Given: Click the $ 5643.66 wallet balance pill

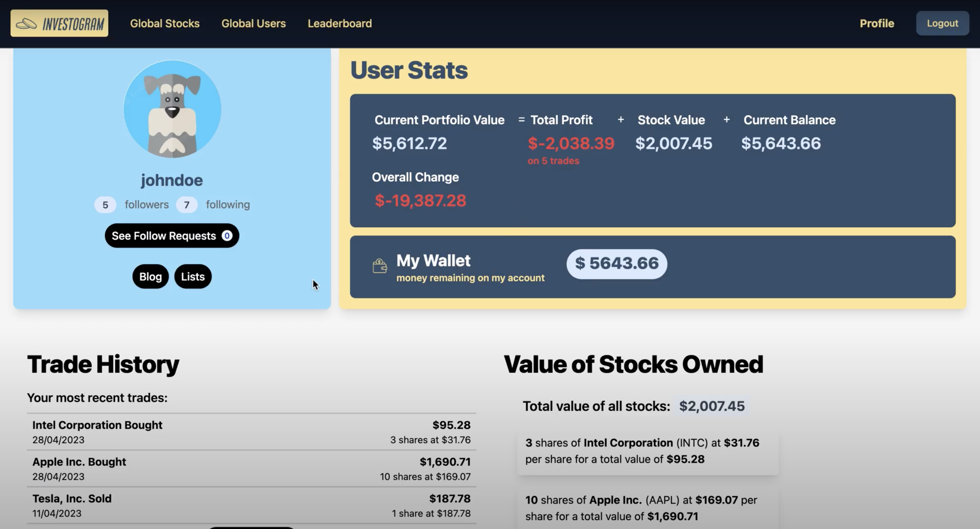Looking at the screenshot, I should point(617,264).
